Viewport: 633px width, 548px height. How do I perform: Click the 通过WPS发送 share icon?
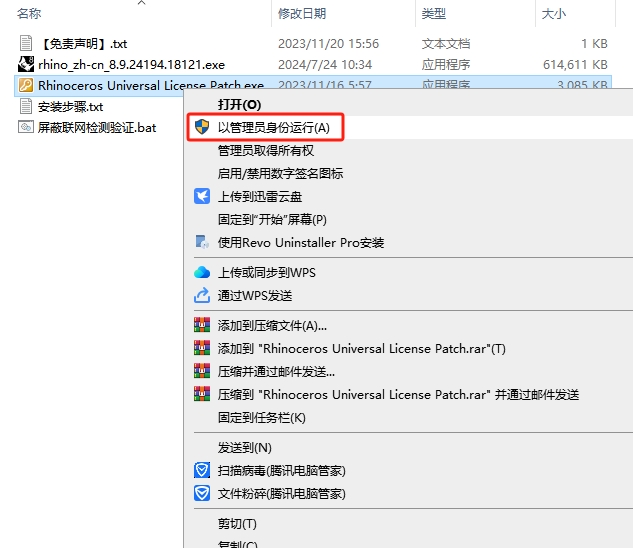202,295
